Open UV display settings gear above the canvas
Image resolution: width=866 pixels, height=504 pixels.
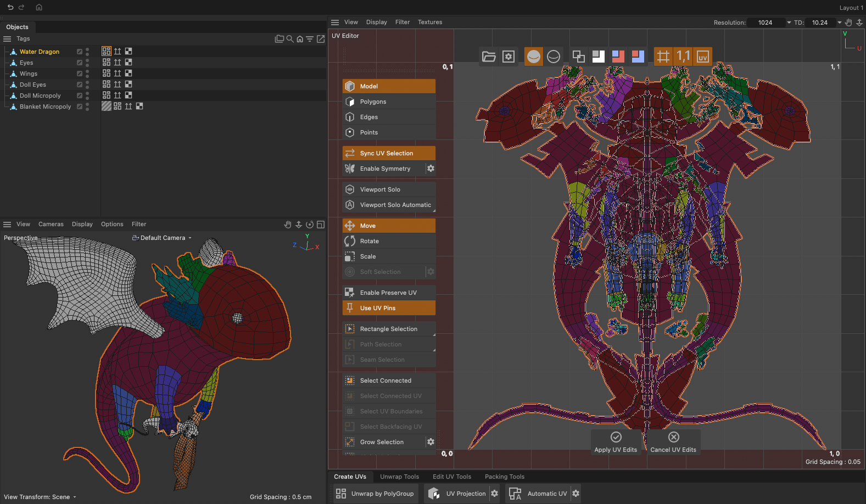click(509, 57)
